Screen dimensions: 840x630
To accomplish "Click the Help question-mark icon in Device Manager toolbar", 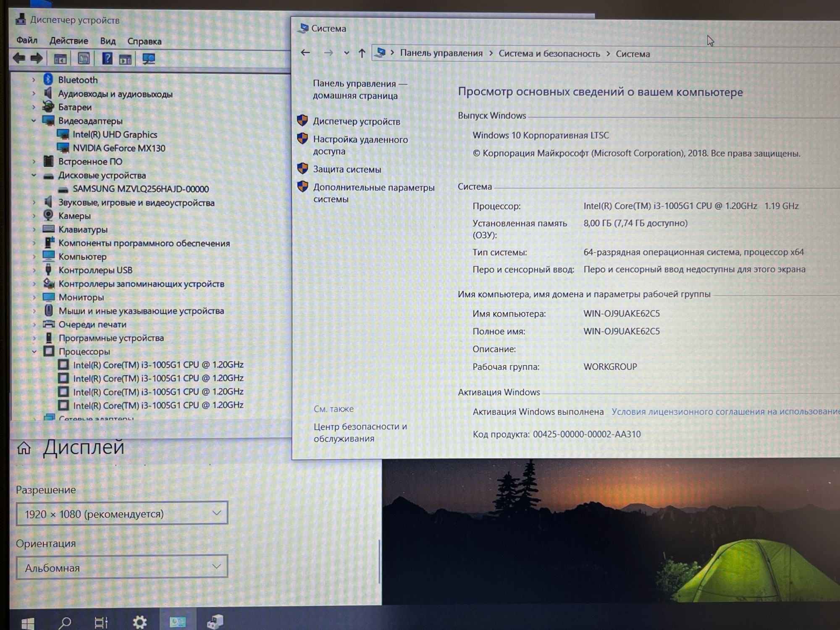I will (107, 58).
